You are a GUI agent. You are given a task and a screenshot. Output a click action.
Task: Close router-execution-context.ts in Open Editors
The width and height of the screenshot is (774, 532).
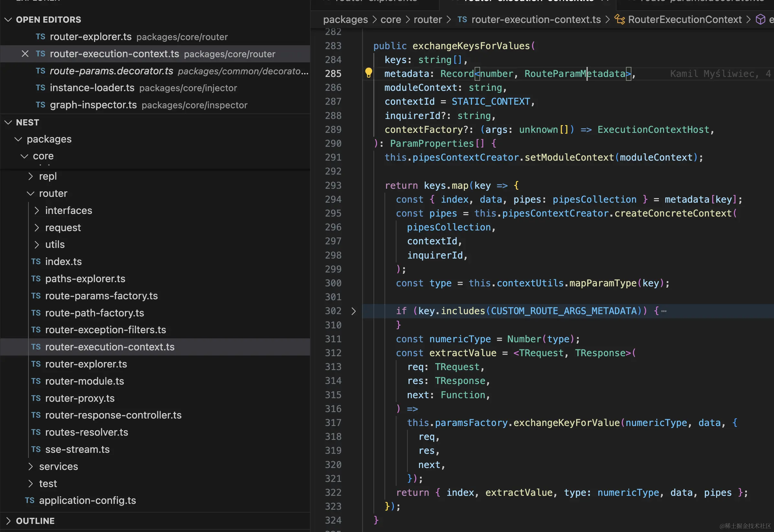click(x=25, y=54)
